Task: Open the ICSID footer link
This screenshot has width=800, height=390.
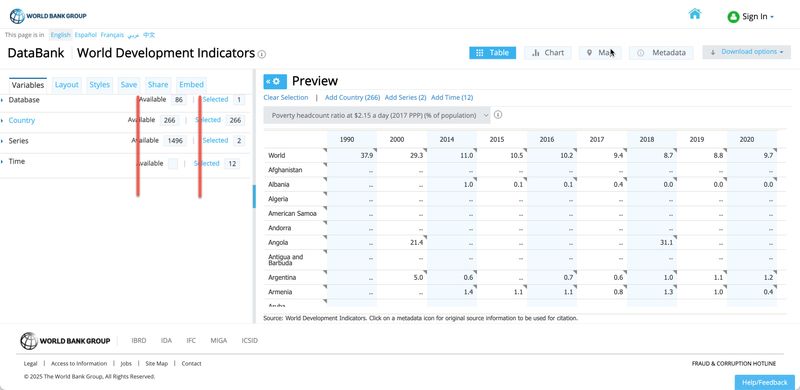Action: click(x=249, y=340)
